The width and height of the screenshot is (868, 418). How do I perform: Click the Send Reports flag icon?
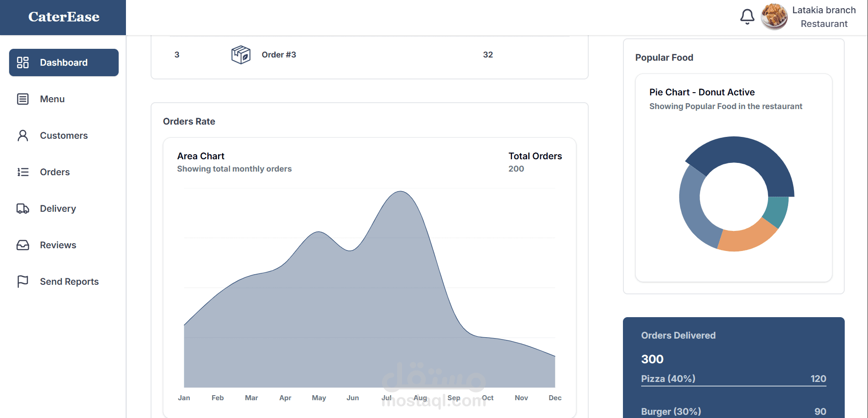pos(23,282)
